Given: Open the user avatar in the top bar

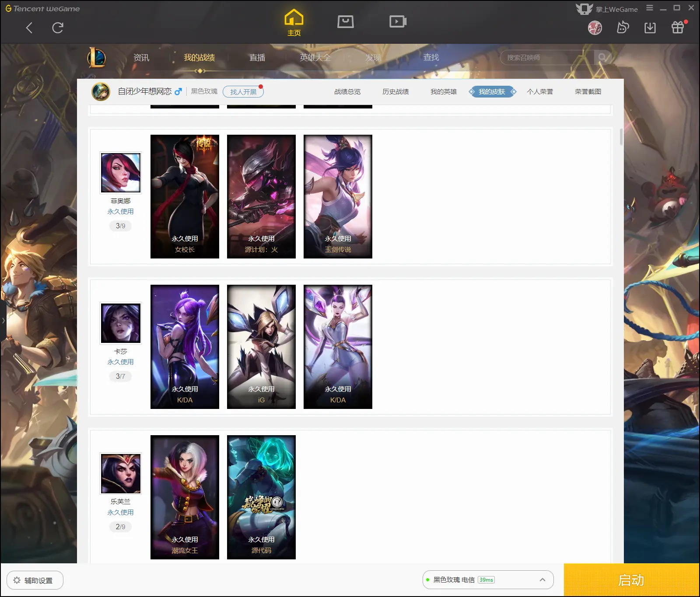Looking at the screenshot, I should pyautogui.click(x=595, y=28).
